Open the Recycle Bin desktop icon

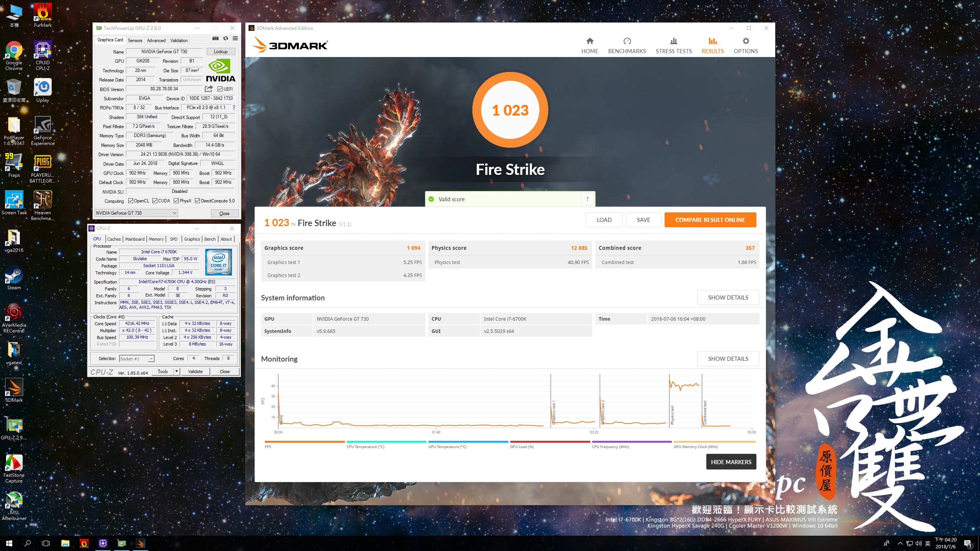(x=14, y=90)
